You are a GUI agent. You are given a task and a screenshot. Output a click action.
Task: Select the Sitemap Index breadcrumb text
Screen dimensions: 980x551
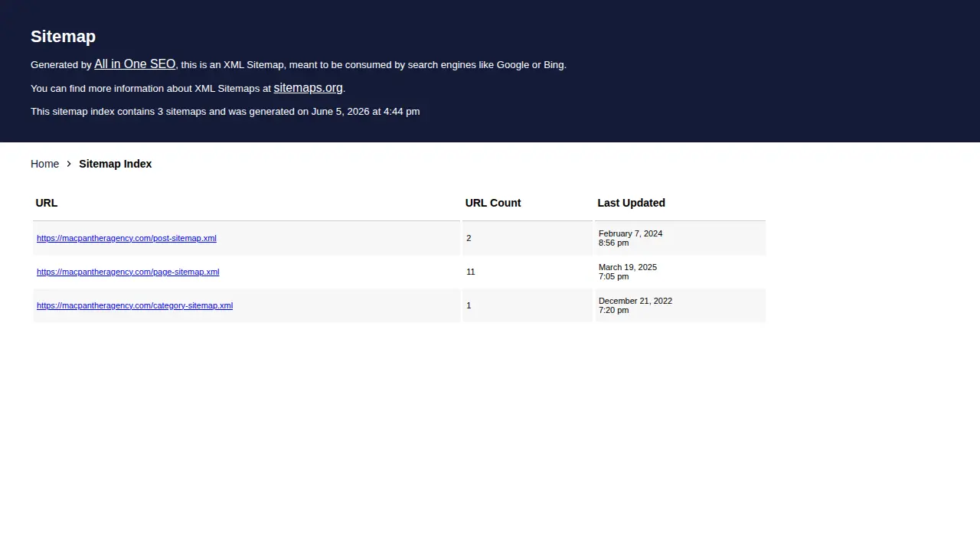point(115,164)
